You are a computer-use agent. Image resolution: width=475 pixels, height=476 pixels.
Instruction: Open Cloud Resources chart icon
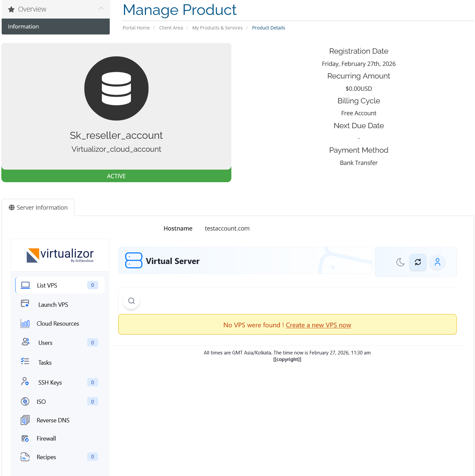[x=25, y=323]
